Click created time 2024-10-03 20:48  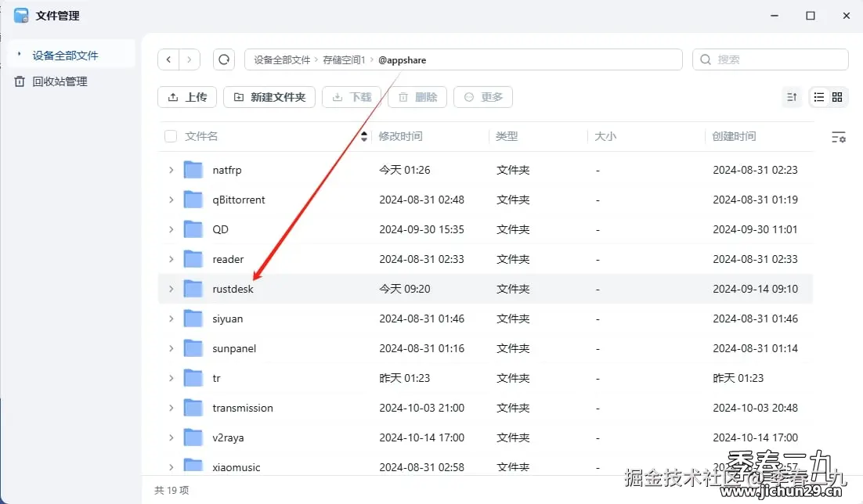[755, 408]
